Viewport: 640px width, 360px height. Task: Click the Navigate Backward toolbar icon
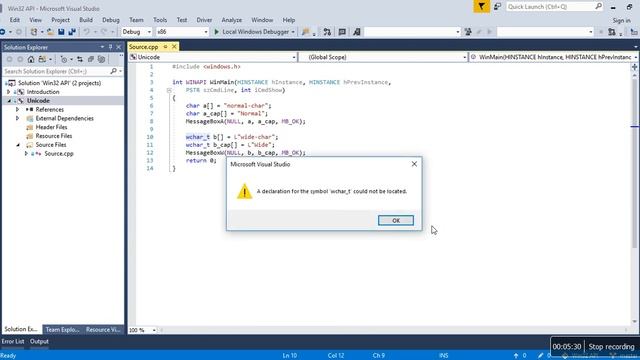(x=3, y=32)
